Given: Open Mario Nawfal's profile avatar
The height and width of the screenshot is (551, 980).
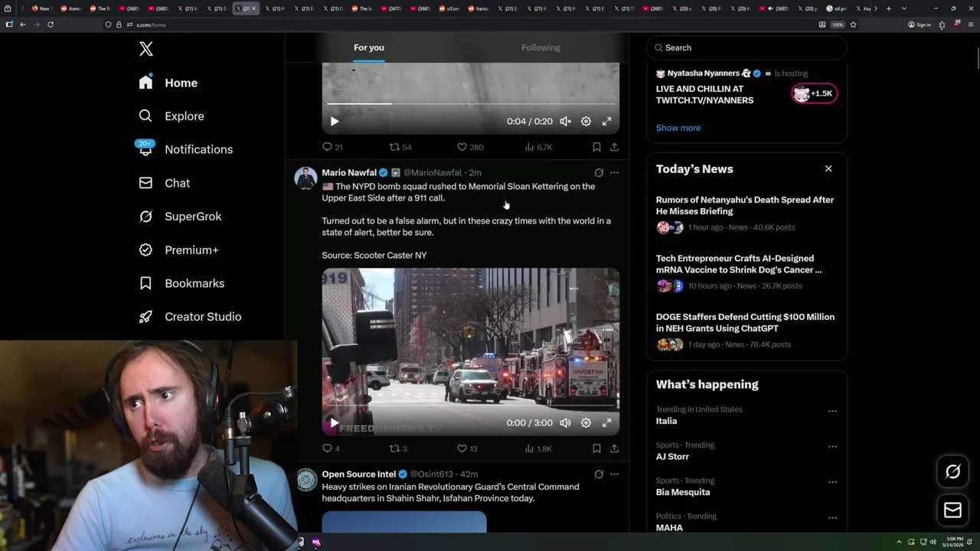Looking at the screenshot, I should (x=306, y=178).
